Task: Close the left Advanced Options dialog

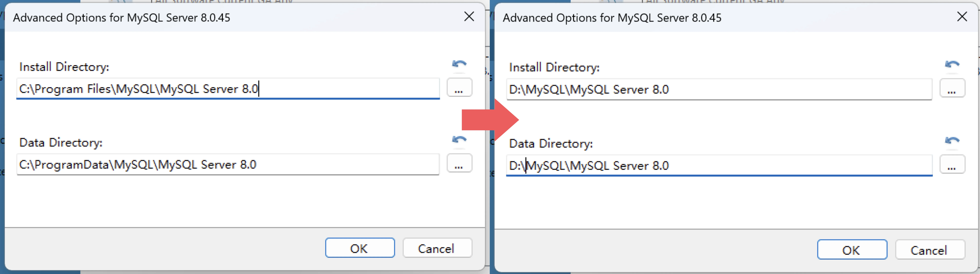Action: 469,16
